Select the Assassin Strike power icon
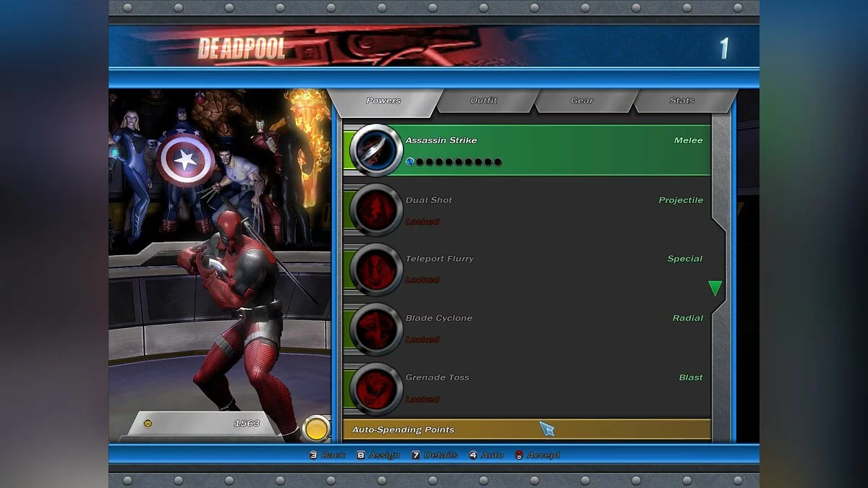The image size is (868, 488). 376,150
